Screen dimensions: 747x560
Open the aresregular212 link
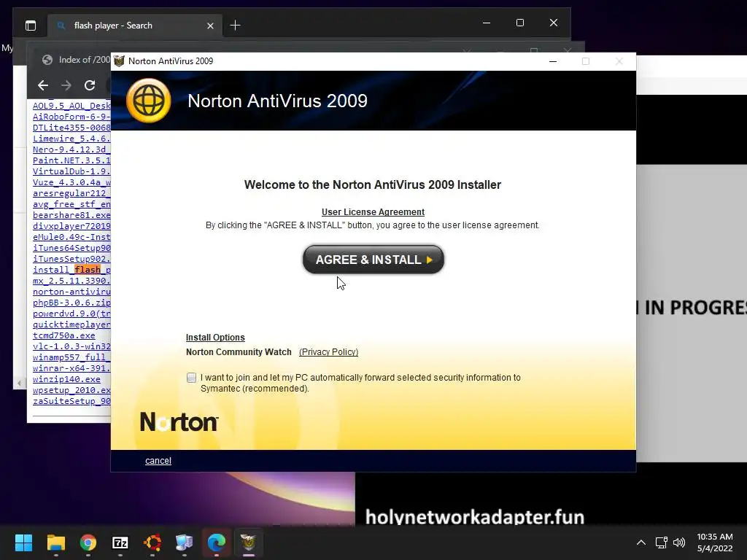tap(71, 193)
